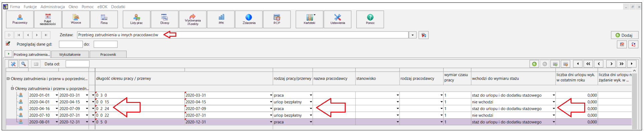Click the refresh arrows icon below Dodaj
This screenshot has height=132, width=644.
633,44
